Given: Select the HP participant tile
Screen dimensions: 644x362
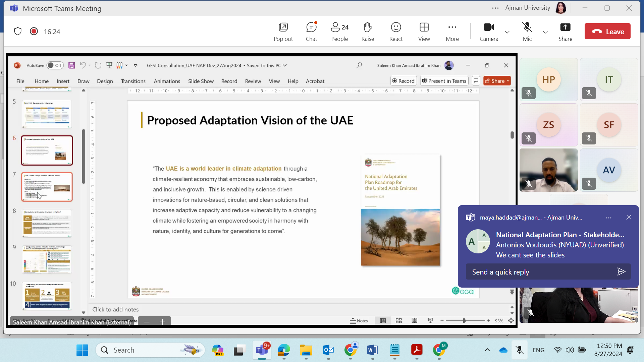Looking at the screenshot, I should pos(548,80).
